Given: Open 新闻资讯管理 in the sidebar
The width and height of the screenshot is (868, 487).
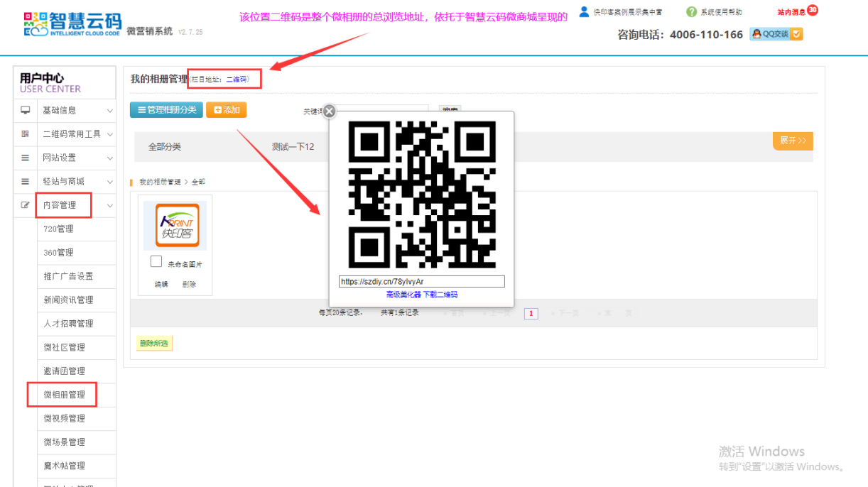Looking at the screenshot, I should [x=68, y=300].
